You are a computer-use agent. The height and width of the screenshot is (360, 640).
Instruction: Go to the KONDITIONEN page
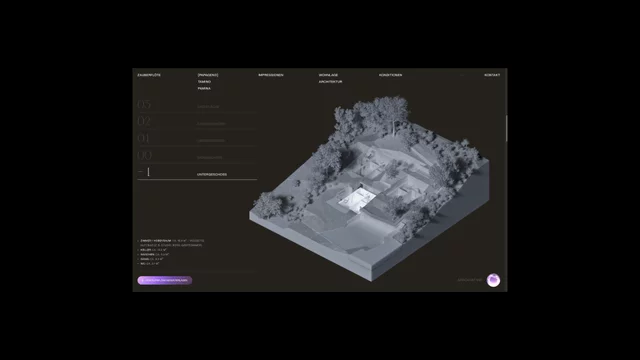[390, 75]
